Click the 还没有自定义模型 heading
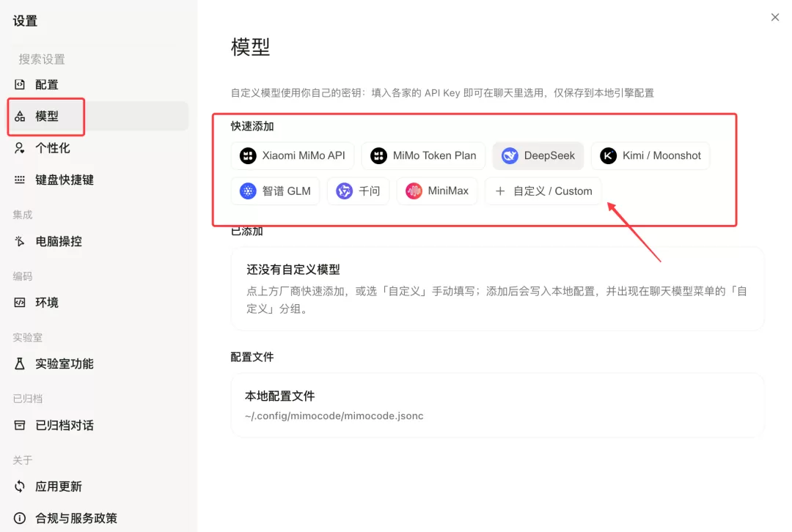The width and height of the screenshot is (792, 532). 293,270
